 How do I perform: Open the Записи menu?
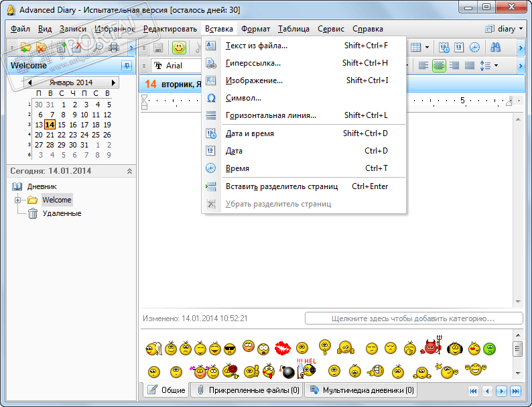72,29
